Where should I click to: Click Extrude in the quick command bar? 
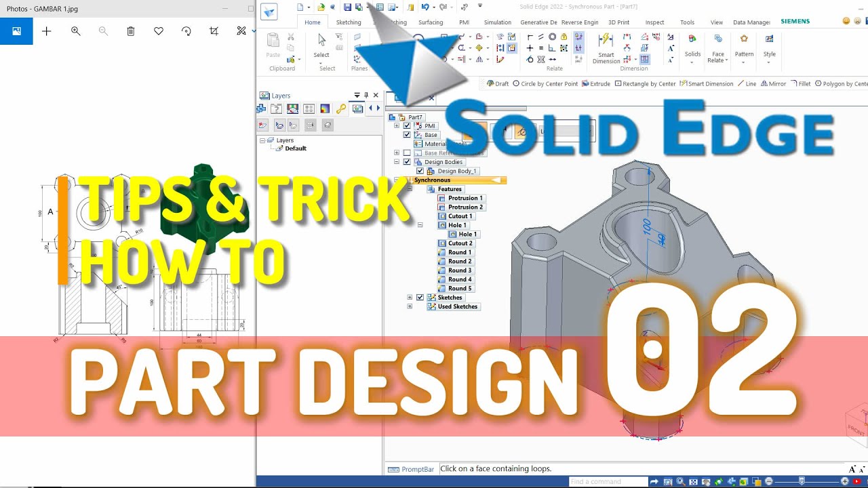point(595,84)
